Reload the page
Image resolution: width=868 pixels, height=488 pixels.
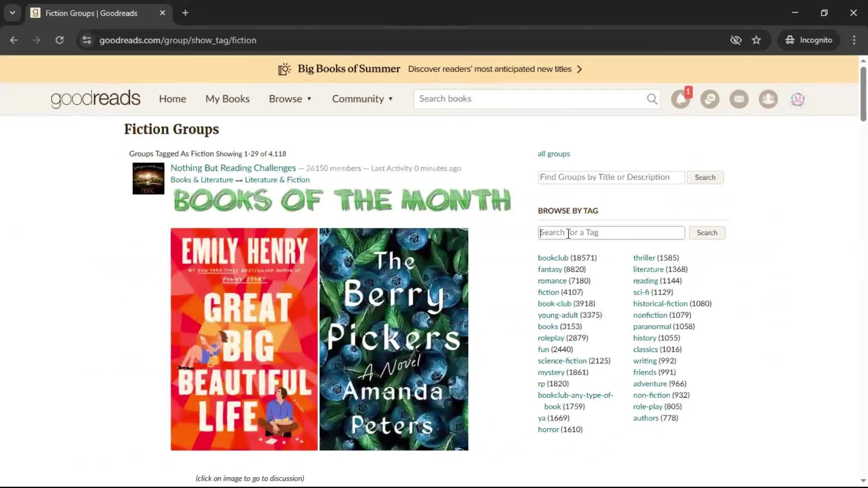[59, 40]
